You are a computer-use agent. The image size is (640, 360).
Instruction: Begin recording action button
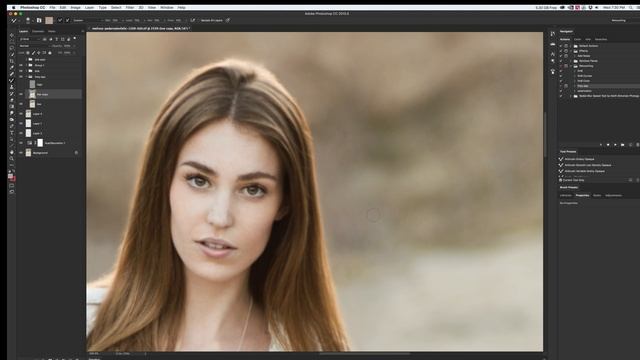click(x=608, y=144)
